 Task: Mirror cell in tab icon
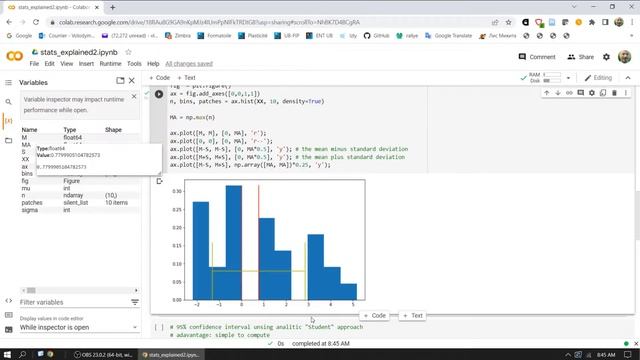pos(603,93)
